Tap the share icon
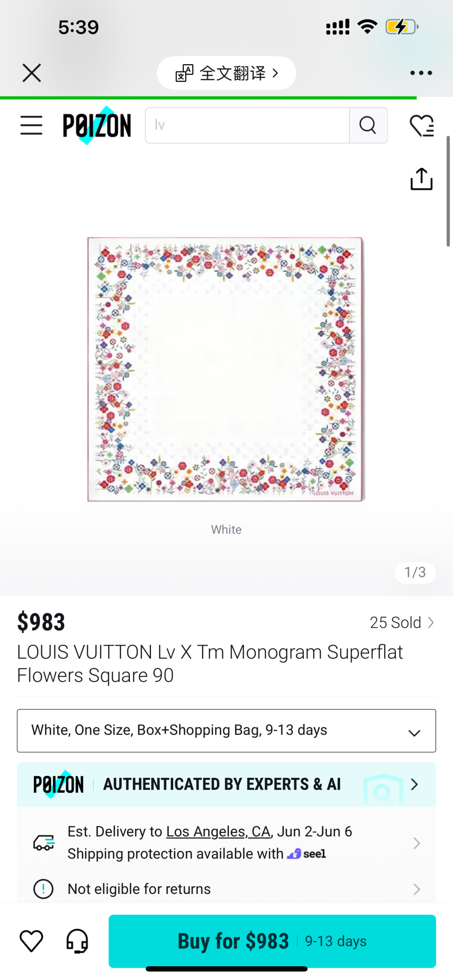 coord(421,179)
